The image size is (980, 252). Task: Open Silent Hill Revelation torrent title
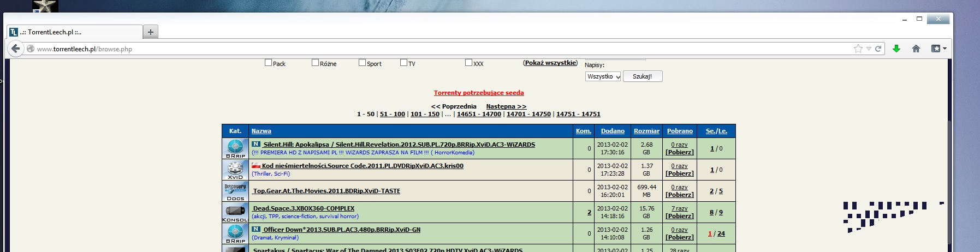(x=399, y=145)
